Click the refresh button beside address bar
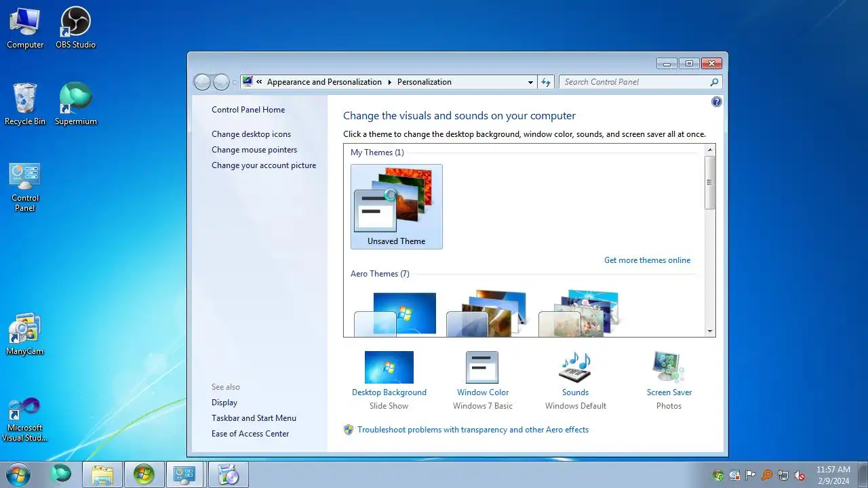 point(546,82)
